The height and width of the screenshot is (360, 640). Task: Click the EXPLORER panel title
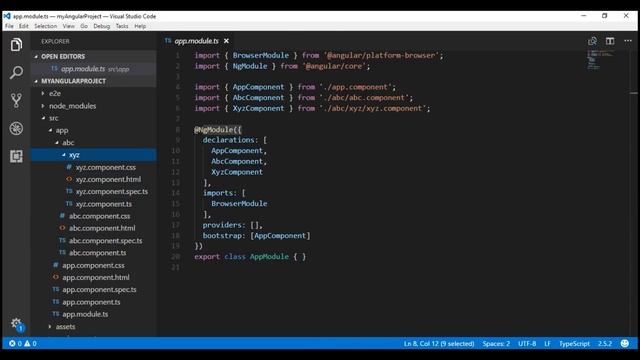coord(55,41)
